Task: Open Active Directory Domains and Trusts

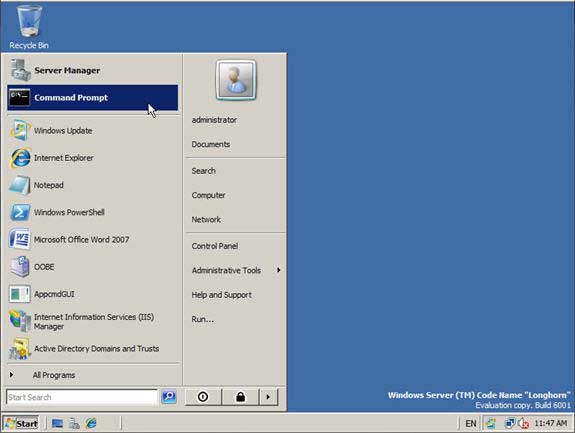Action: point(92,349)
